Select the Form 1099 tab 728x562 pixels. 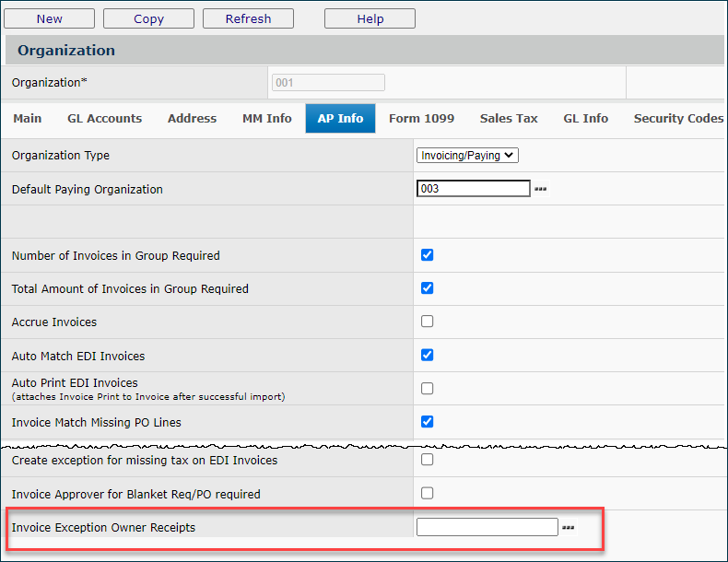click(421, 119)
